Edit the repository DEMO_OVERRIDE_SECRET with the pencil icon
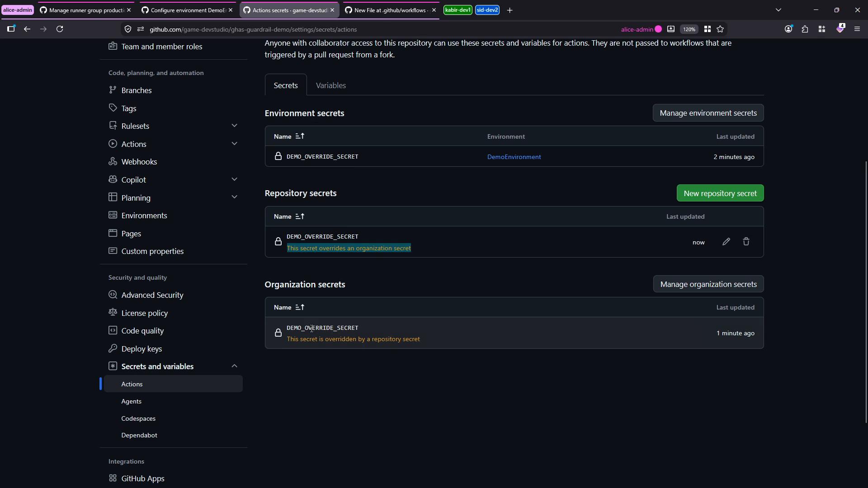The height and width of the screenshot is (488, 868). coord(726,242)
